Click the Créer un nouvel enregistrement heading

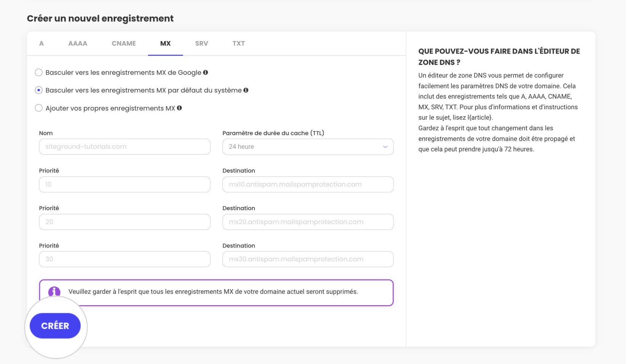100,18
